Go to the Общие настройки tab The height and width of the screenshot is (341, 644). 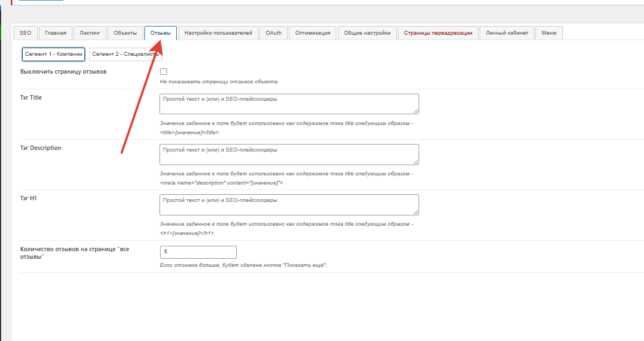click(x=367, y=33)
